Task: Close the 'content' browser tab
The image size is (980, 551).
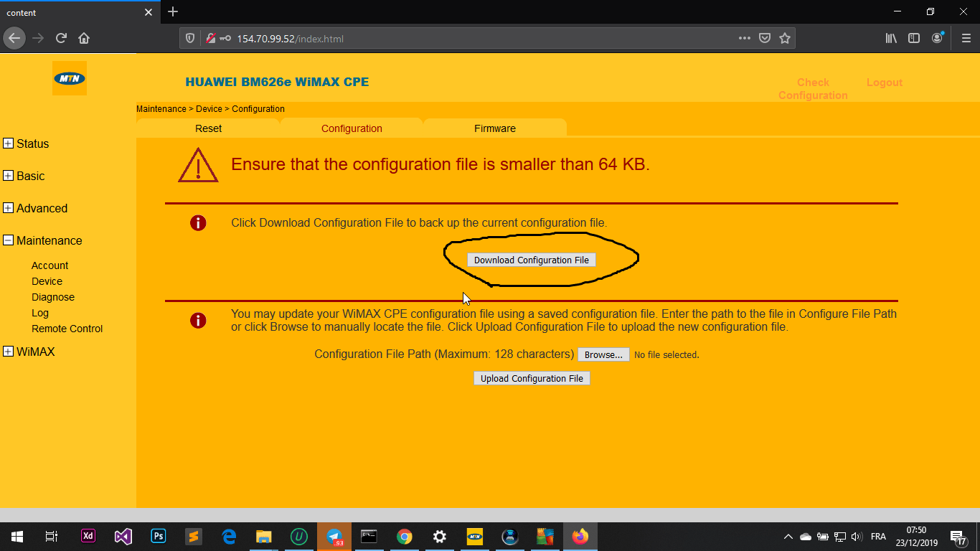Action: (149, 12)
